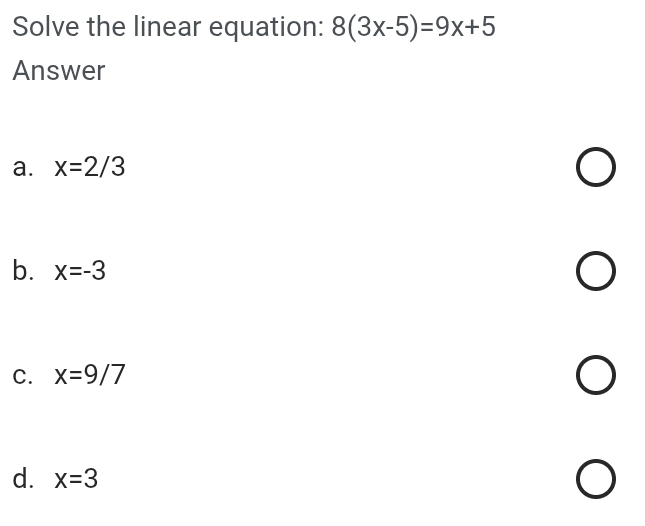Click the word 'the' in the question

point(106,27)
